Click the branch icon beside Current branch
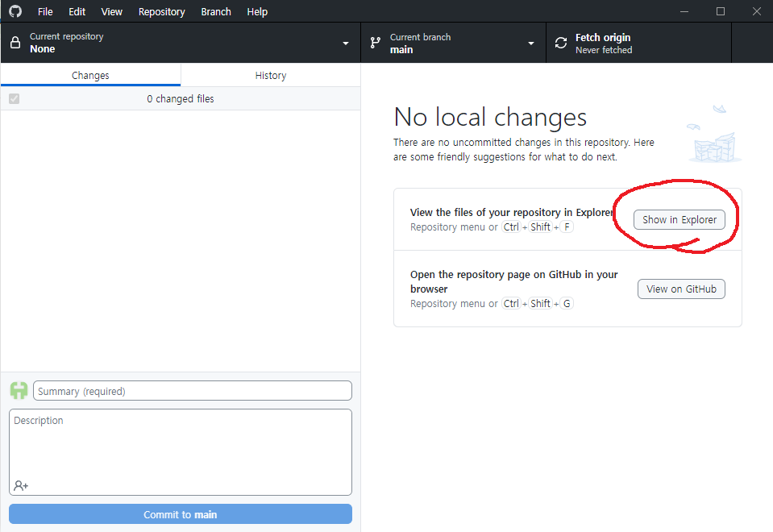 pos(376,43)
